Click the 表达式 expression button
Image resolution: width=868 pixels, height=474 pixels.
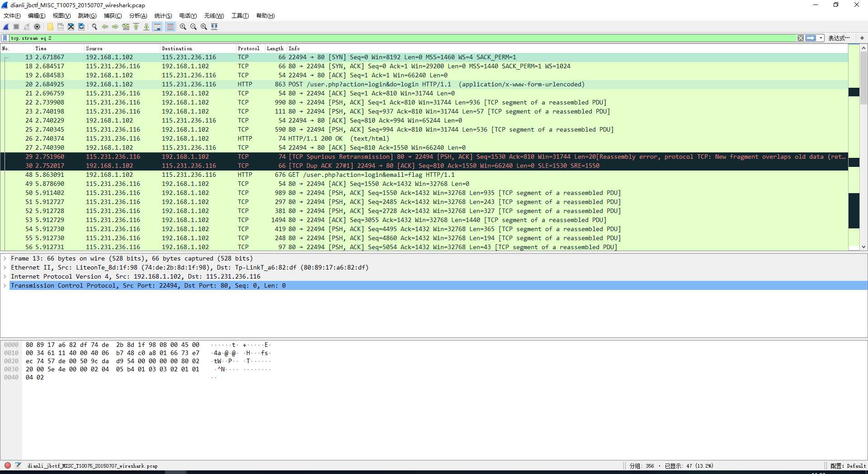coord(839,38)
